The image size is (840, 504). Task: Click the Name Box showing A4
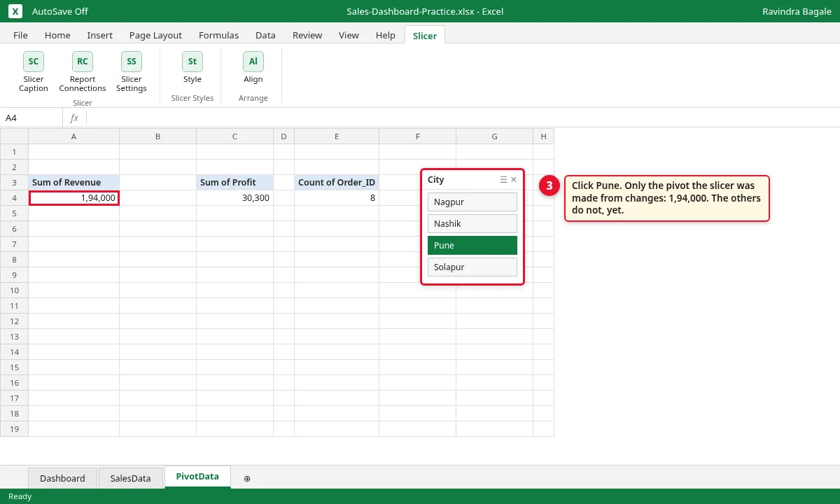click(x=31, y=118)
